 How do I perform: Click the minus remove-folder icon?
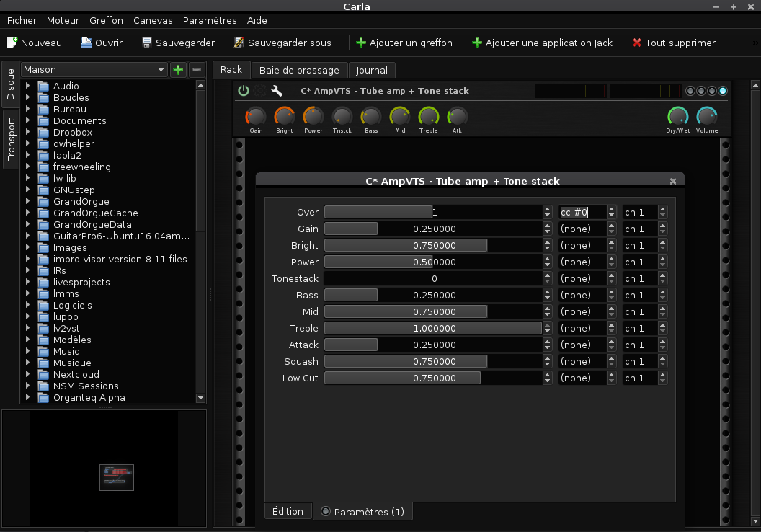(197, 70)
